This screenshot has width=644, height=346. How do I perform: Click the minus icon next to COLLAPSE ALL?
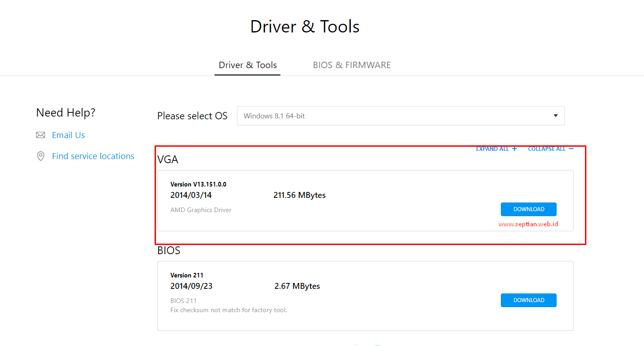pos(571,149)
